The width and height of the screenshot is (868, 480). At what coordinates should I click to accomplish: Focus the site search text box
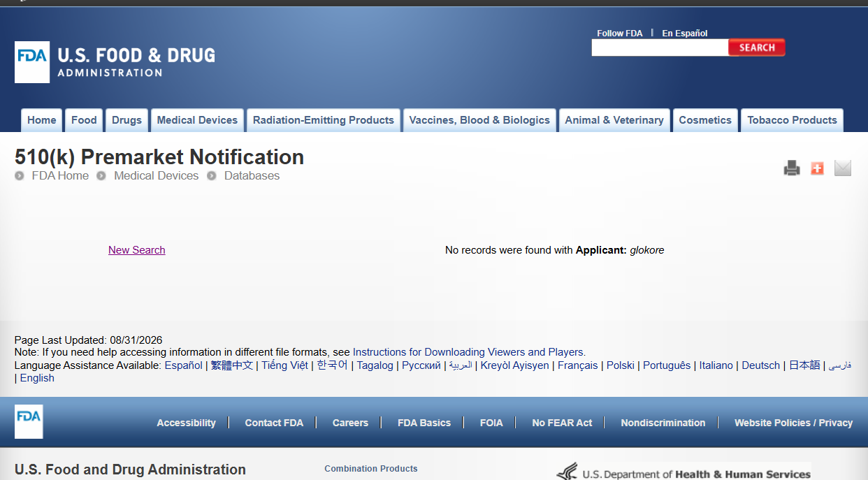coord(660,48)
